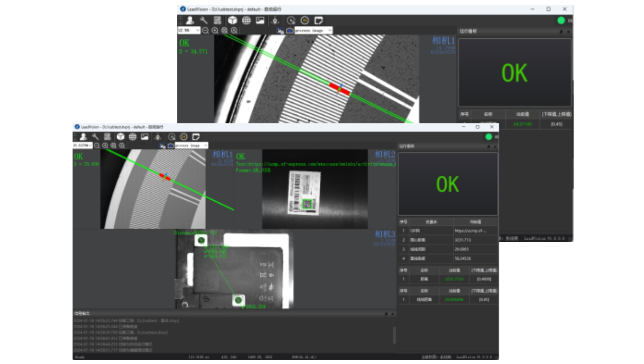Toggle pin on the bottom log panel
The image size is (644, 364).
[386, 314]
